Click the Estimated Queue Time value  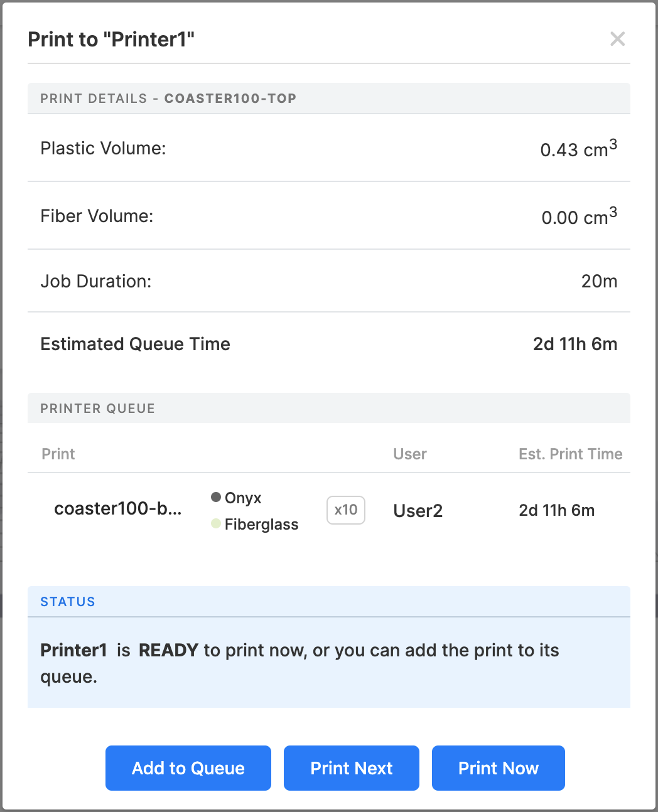click(x=574, y=344)
